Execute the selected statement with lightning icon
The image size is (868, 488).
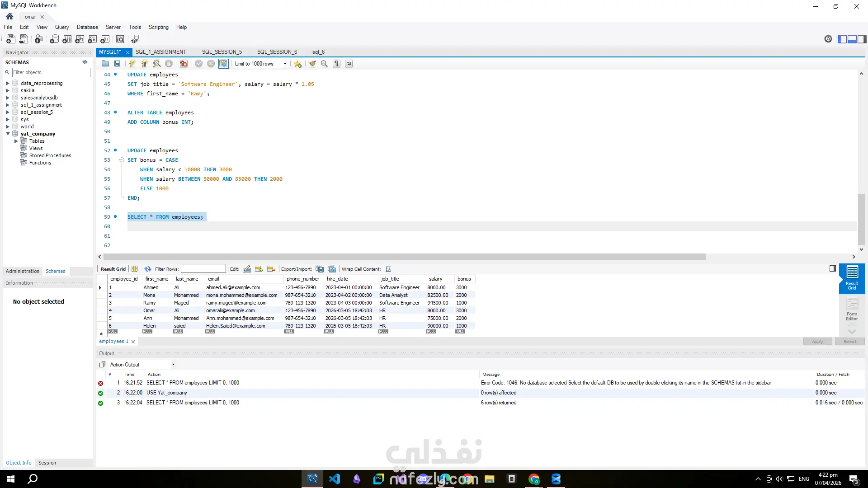coord(132,64)
